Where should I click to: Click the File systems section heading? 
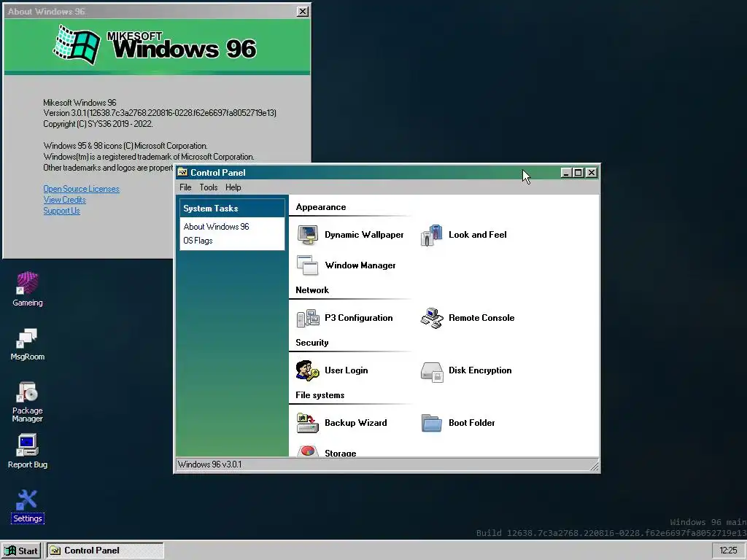click(320, 394)
